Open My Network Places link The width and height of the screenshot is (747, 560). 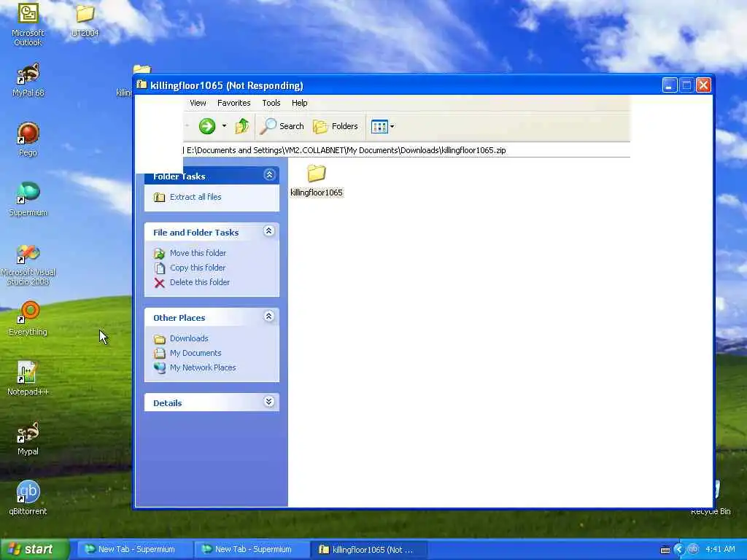(203, 367)
